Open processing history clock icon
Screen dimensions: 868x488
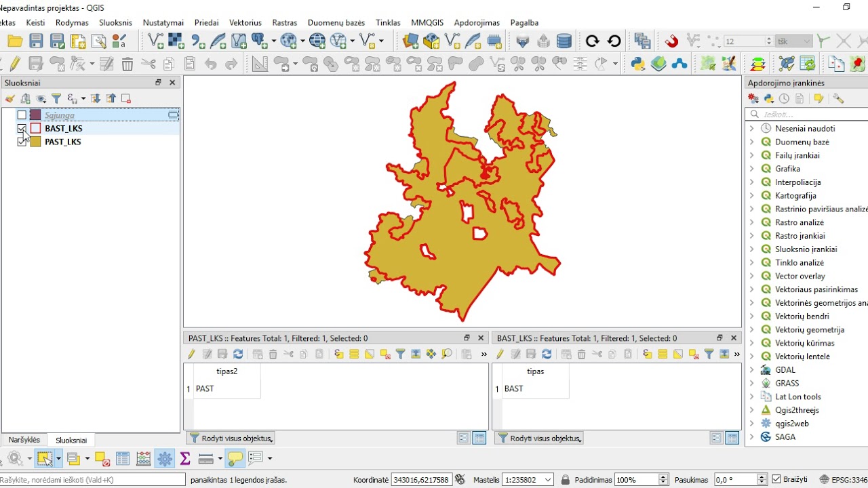785,98
